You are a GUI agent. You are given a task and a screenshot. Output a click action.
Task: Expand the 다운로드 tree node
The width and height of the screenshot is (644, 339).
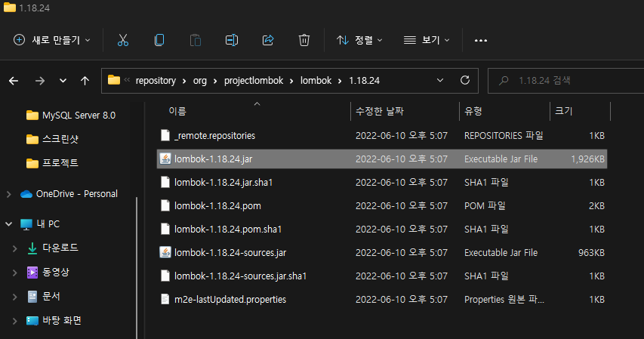tap(15, 248)
